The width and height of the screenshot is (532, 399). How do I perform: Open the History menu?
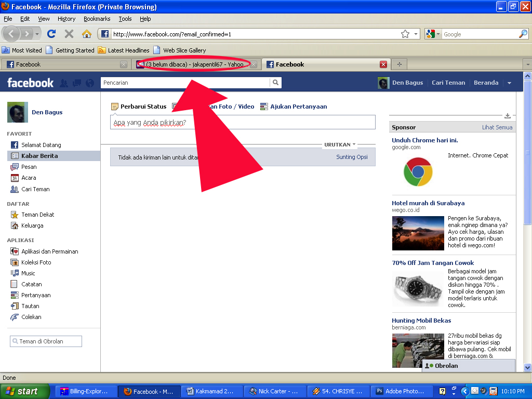click(x=66, y=19)
